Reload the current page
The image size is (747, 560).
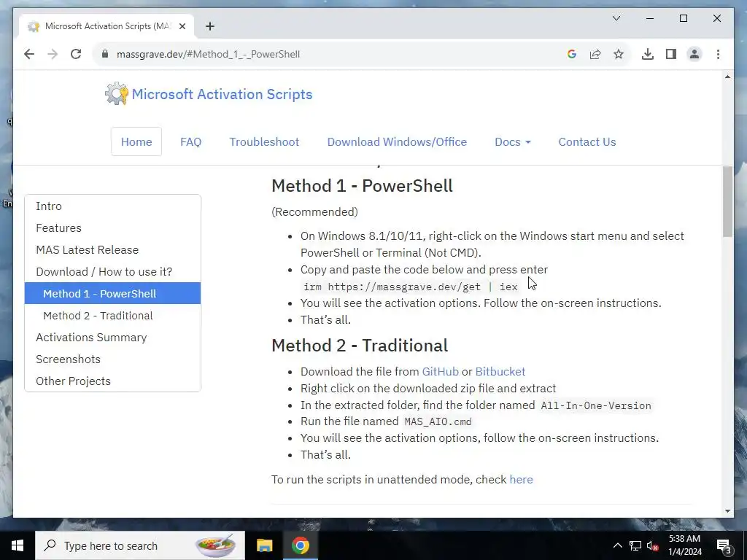click(x=76, y=54)
